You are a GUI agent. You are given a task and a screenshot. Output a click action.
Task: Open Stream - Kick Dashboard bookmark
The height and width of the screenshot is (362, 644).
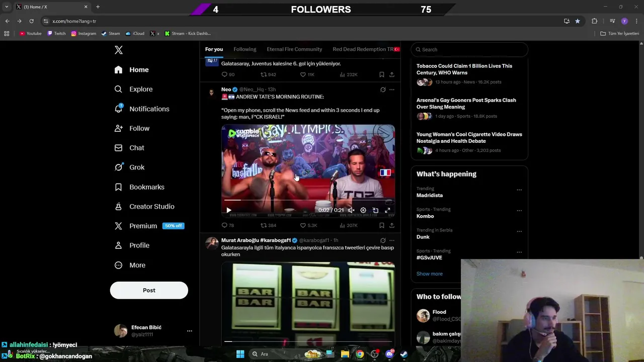188,34
